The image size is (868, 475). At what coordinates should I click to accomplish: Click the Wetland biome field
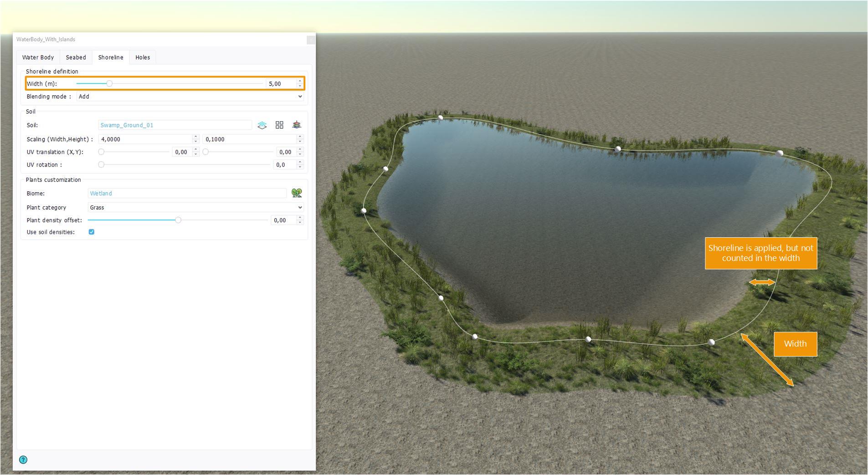(x=187, y=194)
